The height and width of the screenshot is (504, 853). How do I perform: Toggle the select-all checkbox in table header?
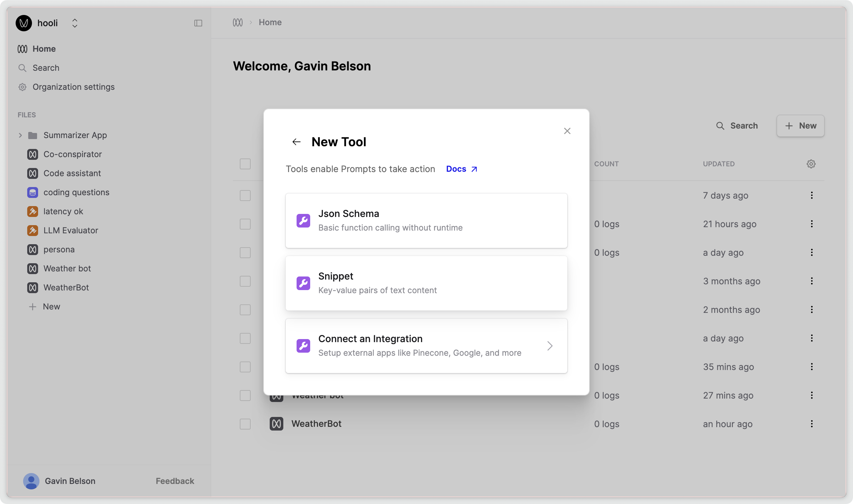click(245, 164)
